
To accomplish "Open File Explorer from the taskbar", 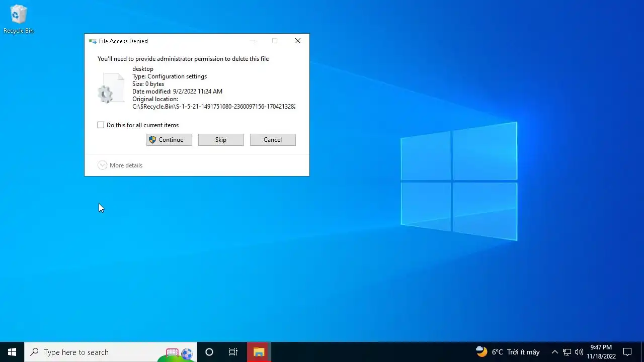I will [x=259, y=352].
